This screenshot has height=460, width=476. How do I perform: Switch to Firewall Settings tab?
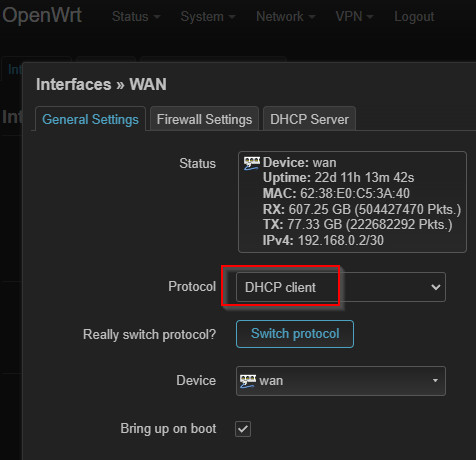coord(204,119)
